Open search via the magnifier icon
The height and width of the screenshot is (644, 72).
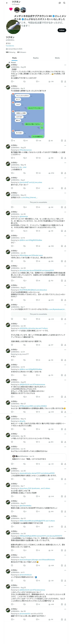pyautogui.click(x=64, y=3)
